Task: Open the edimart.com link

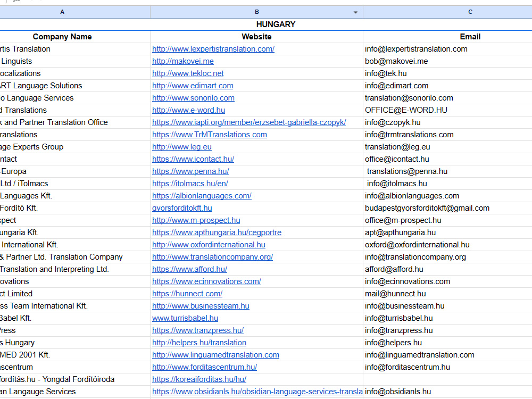Action: coord(193,86)
